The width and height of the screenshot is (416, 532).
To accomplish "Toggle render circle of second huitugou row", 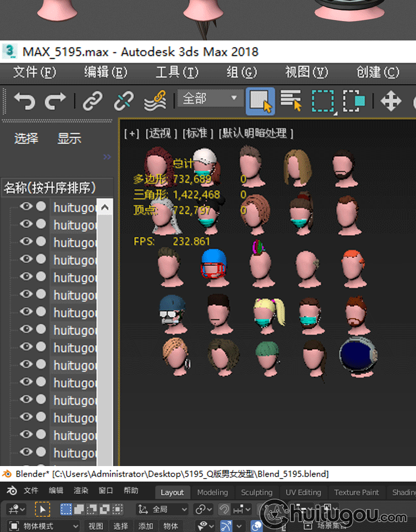I will (x=41, y=224).
